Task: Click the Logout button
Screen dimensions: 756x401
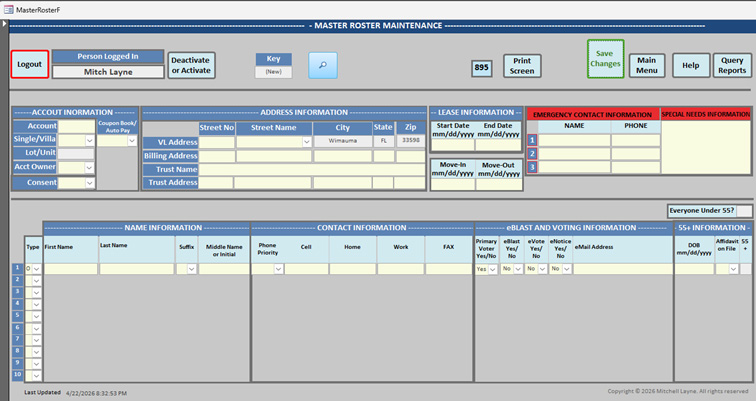Action: coord(30,65)
